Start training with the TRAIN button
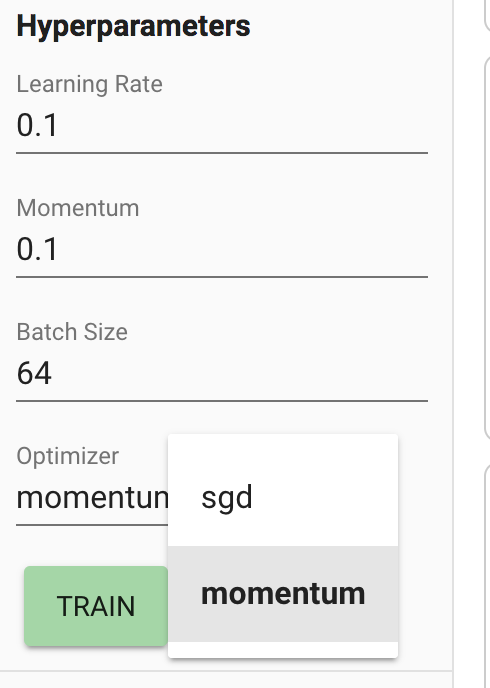Viewport: 490px width, 688px height. pyautogui.click(x=96, y=606)
